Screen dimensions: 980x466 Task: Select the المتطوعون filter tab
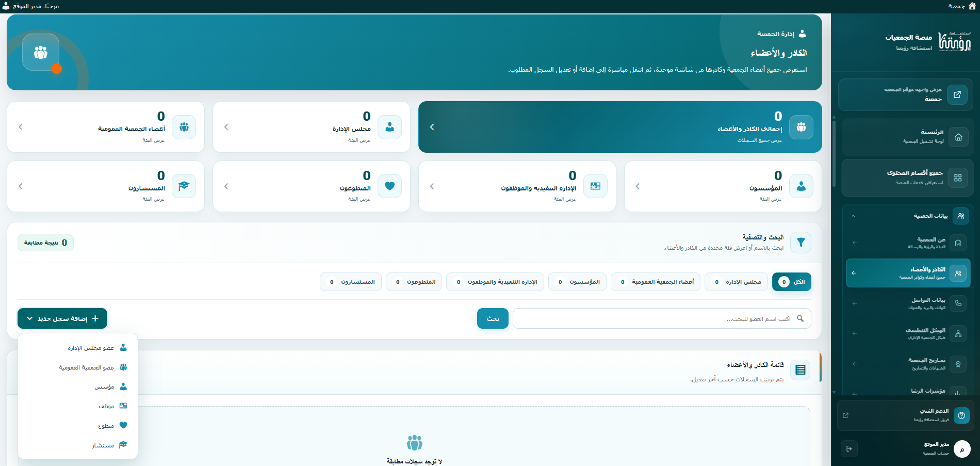(414, 282)
